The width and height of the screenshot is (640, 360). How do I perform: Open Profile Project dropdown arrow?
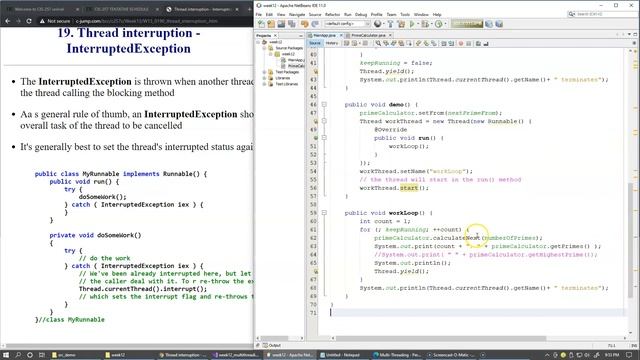point(445,24)
